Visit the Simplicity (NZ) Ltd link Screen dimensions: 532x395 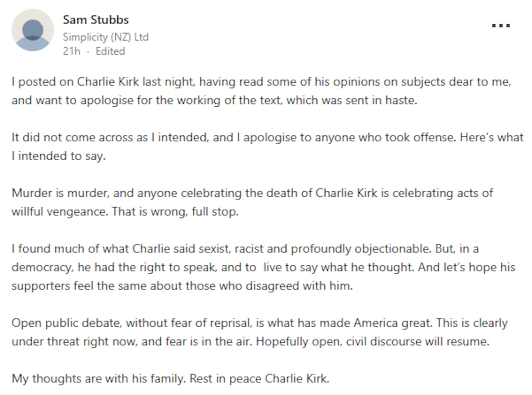106,37
